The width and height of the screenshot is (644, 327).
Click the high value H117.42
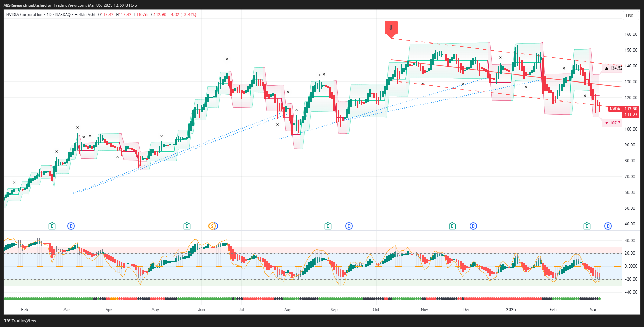point(124,15)
